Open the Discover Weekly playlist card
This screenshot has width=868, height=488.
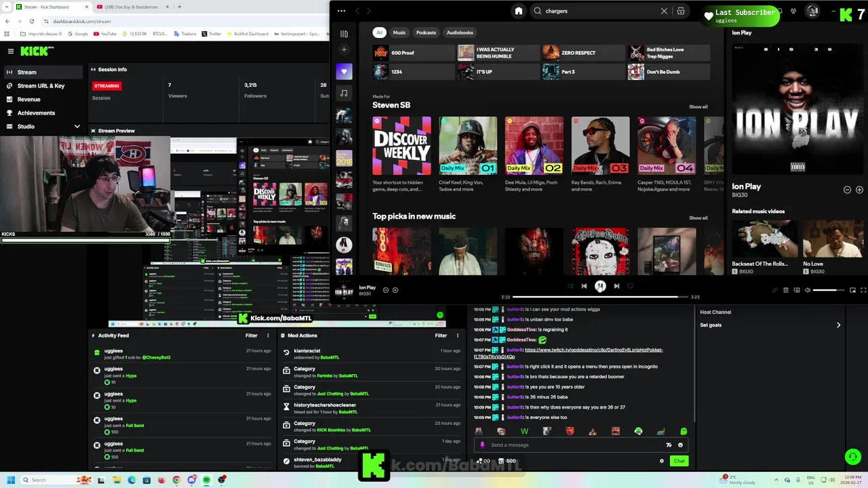401,155
